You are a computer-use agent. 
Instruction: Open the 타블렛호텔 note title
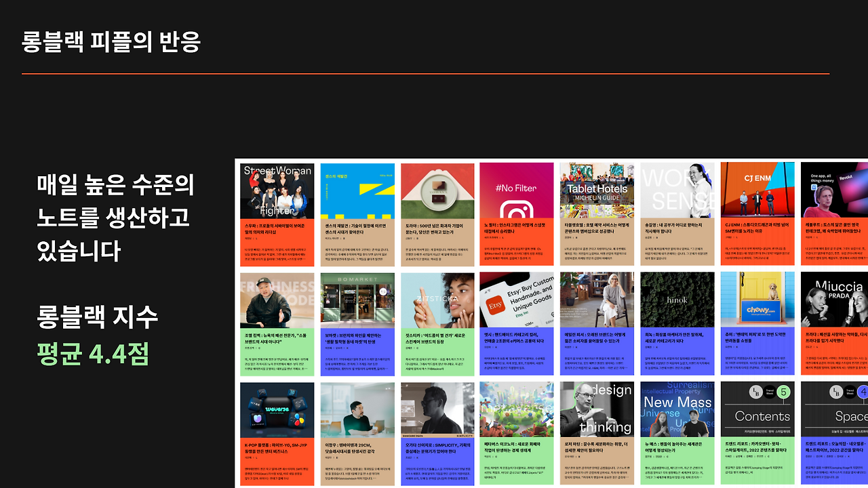pyautogui.click(x=596, y=227)
